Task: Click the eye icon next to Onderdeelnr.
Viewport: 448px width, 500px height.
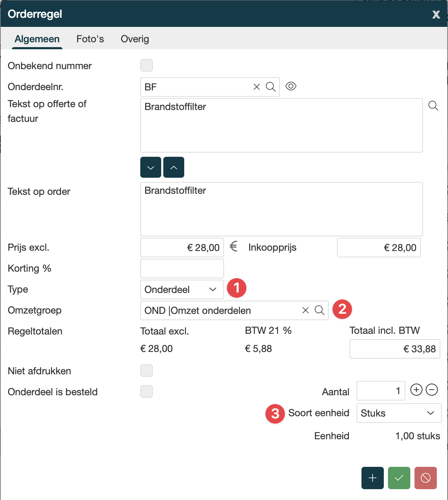Action: 291,86
